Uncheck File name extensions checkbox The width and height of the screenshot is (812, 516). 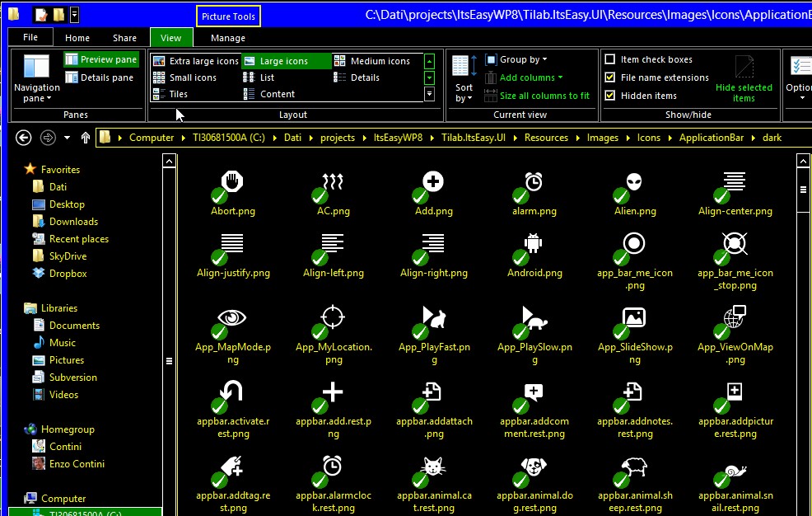[610, 77]
